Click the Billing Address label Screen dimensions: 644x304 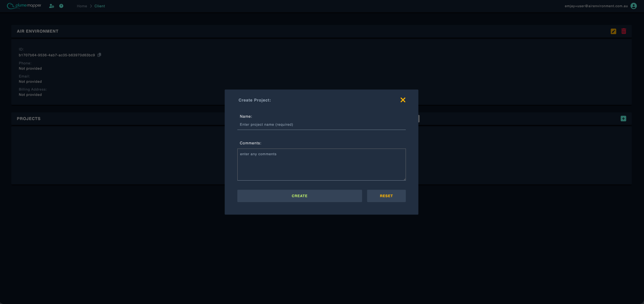point(33,89)
